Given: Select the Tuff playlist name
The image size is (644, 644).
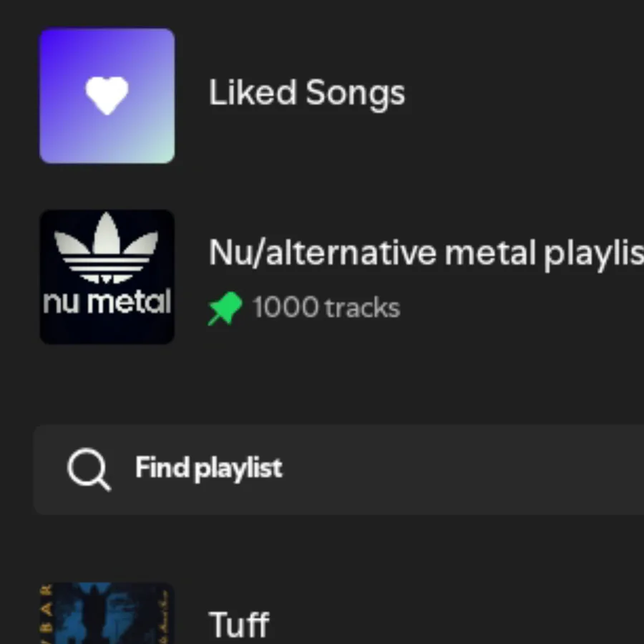Looking at the screenshot, I should coord(239,625).
